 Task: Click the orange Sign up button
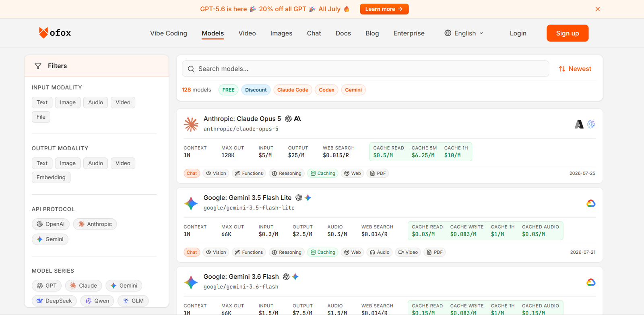point(568,33)
